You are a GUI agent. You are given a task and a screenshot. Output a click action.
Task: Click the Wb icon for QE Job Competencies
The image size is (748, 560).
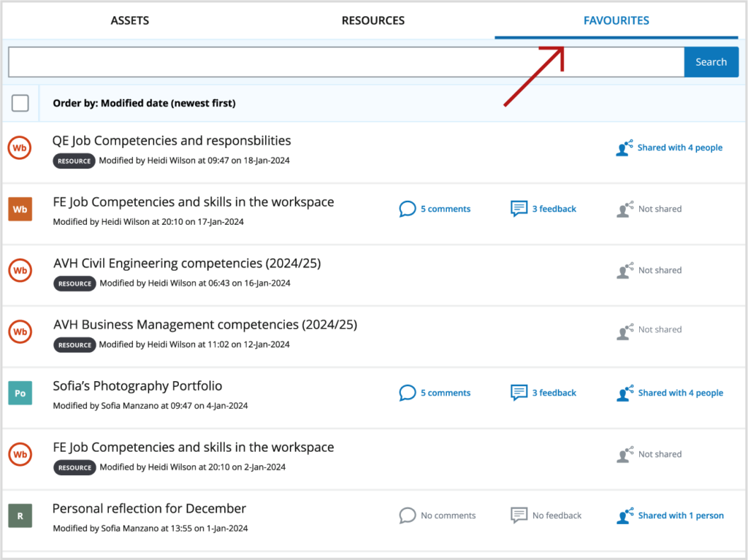point(20,148)
